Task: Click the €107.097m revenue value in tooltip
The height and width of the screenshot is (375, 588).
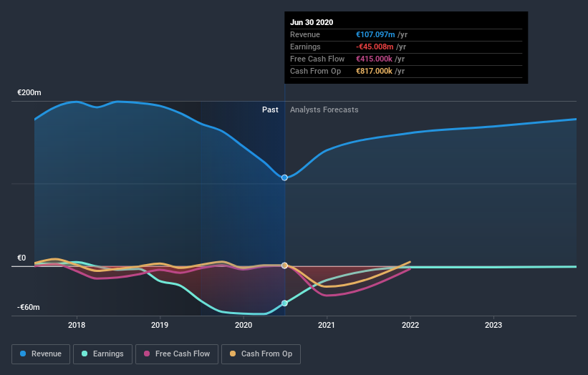Action: [375, 34]
